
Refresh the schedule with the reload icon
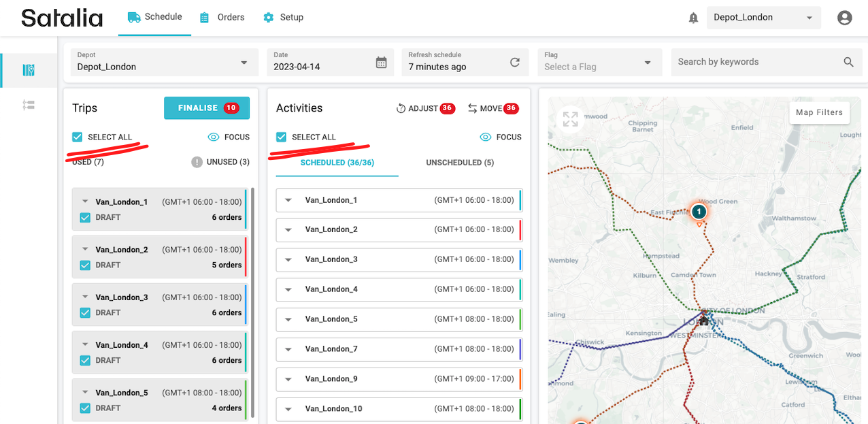(515, 63)
